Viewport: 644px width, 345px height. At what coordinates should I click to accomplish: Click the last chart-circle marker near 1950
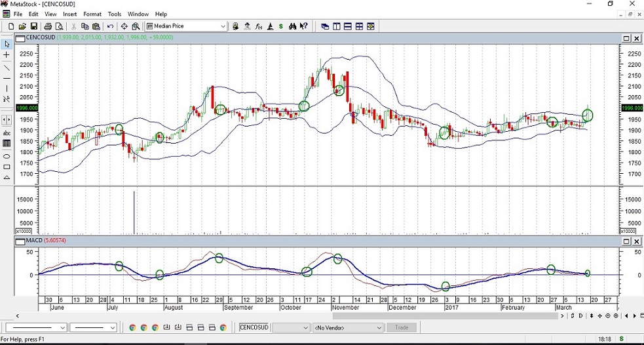(x=587, y=116)
